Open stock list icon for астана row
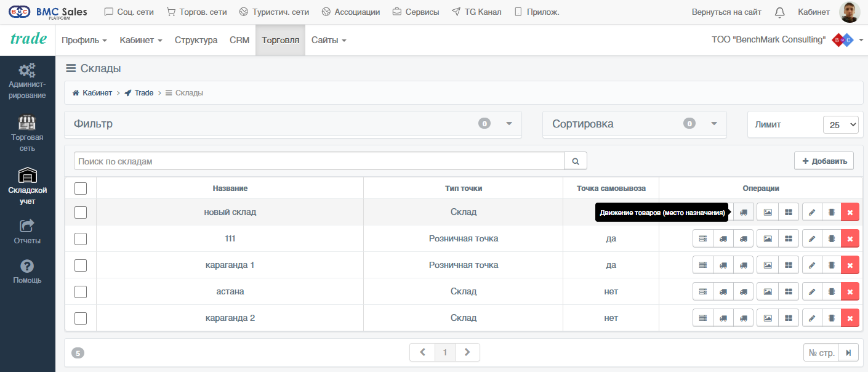The image size is (868, 372). point(703,291)
